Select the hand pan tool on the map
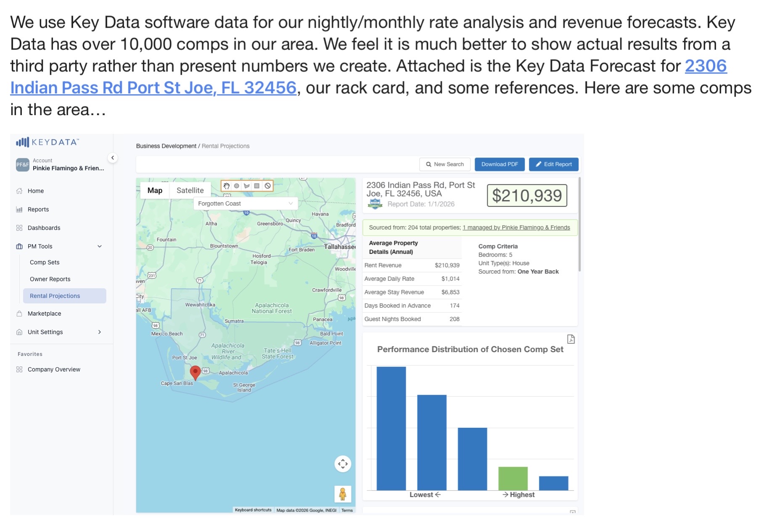Screen dimensions: 769x532 tap(227, 186)
